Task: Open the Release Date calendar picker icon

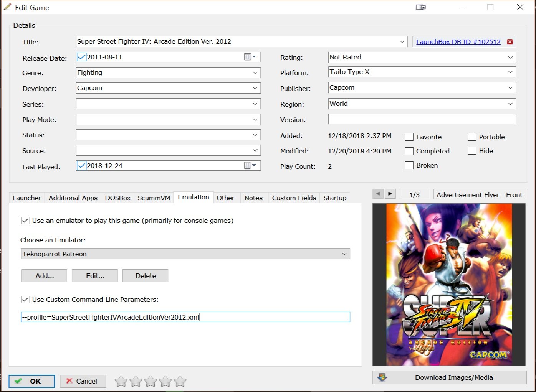Action: 250,57
